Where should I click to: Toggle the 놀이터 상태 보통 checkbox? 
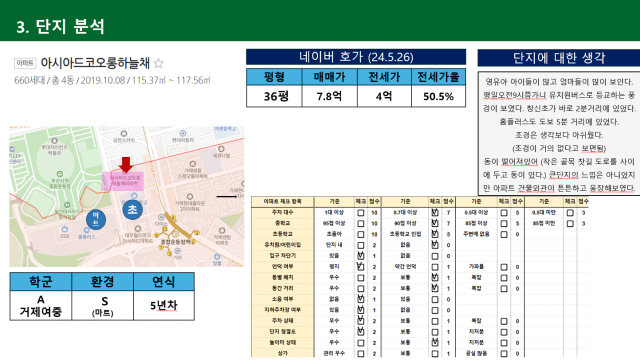pyautogui.click(x=435, y=342)
